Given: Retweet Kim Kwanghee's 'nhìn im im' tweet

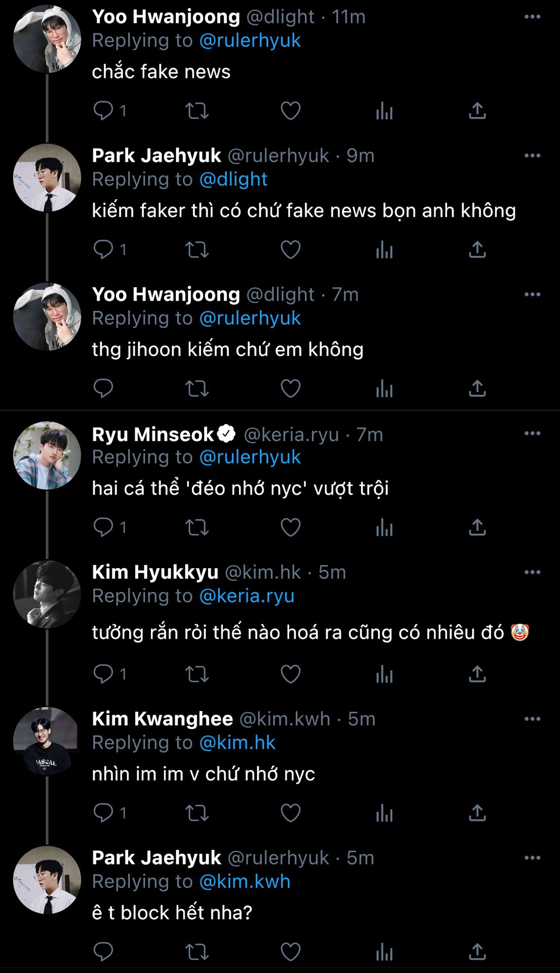Looking at the screenshot, I should point(196,813).
